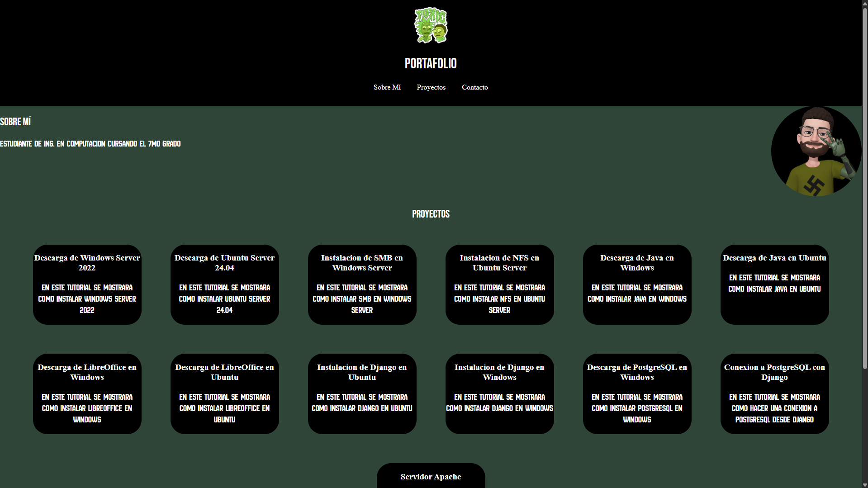868x488 pixels.
Task: Open Descarga de Java en Windows card
Action: (637, 284)
